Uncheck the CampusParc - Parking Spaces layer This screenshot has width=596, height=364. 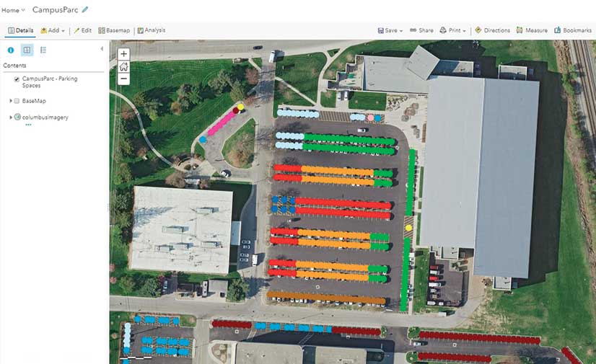point(17,79)
